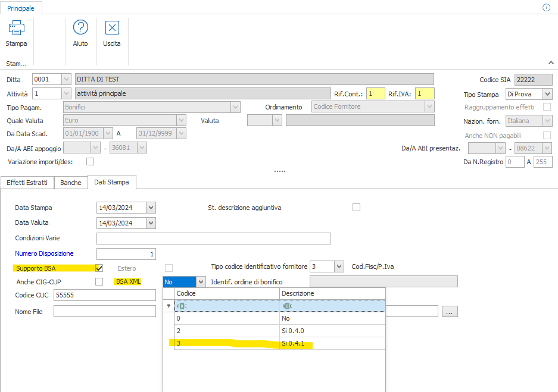The height and width of the screenshot is (392, 558).
Task: Open the Nazion. forn. Italiana dropdown
Action: pos(548,121)
